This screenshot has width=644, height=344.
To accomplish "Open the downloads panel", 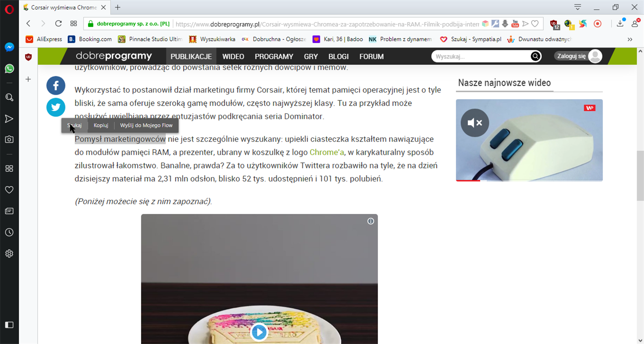I will coord(620,24).
